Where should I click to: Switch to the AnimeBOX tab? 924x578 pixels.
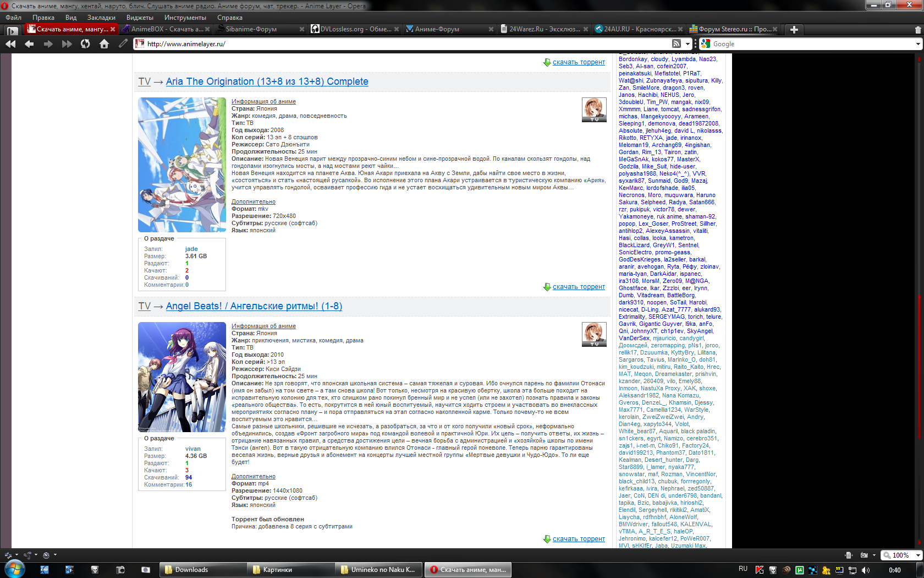point(165,29)
